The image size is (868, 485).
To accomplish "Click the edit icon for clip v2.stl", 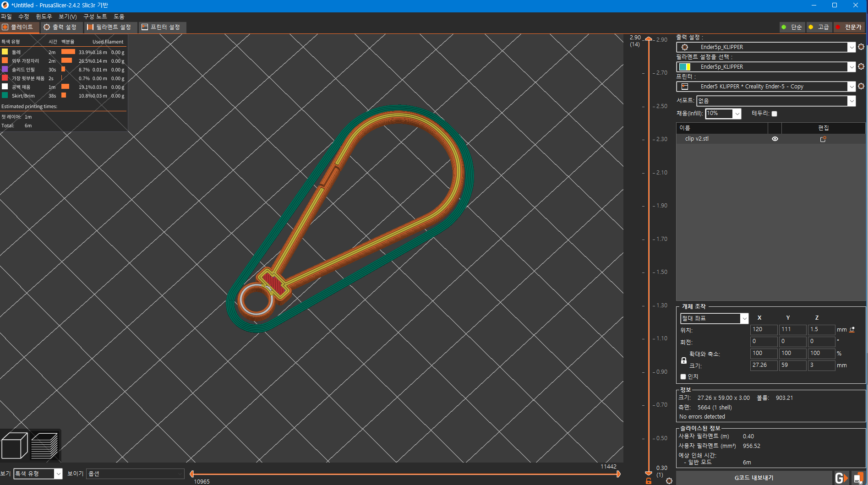I will [x=823, y=139].
